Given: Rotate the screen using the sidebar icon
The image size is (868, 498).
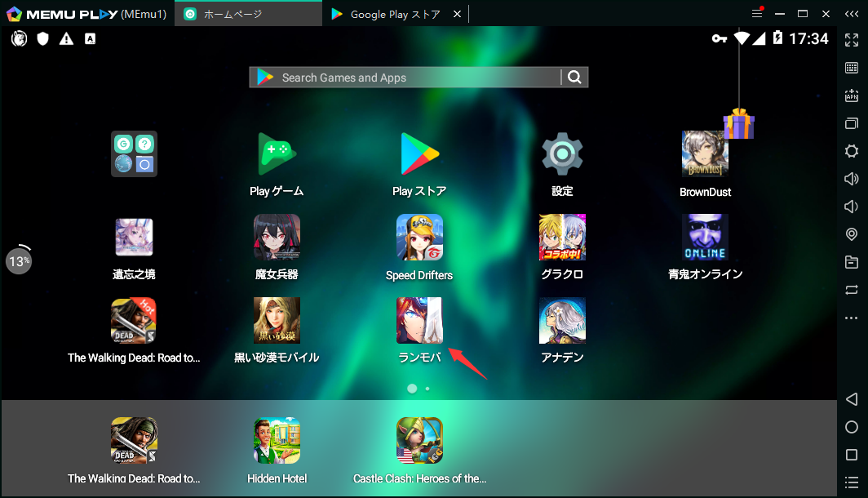Looking at the screenshot, I should pyautogui.click(x=852, y=290).
